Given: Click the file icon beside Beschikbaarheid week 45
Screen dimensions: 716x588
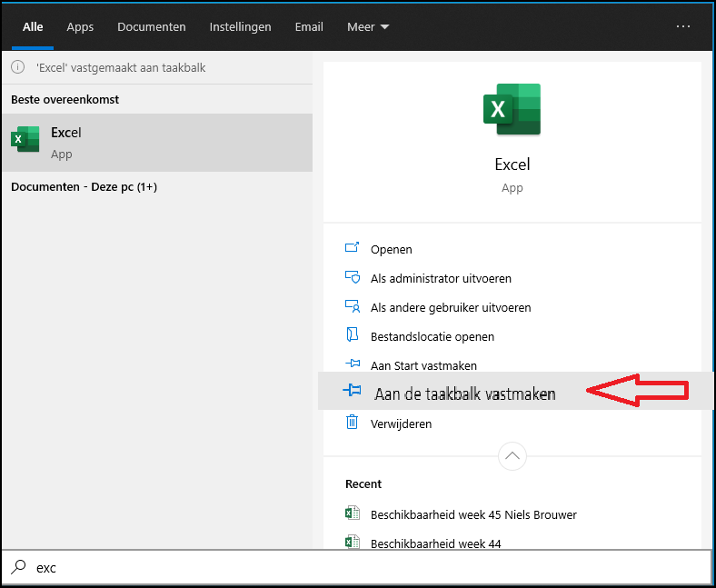Looking at the screenshot, I should [353, 513].
